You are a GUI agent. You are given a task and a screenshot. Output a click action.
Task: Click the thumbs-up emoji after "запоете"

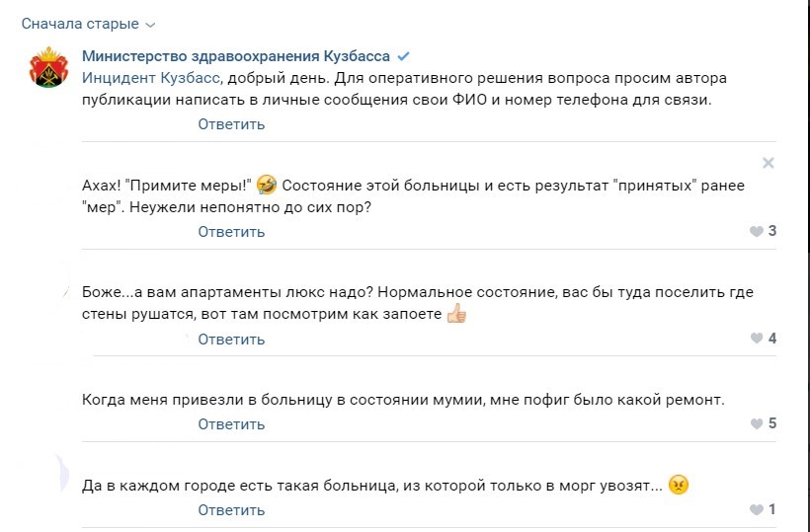point(456,313)
